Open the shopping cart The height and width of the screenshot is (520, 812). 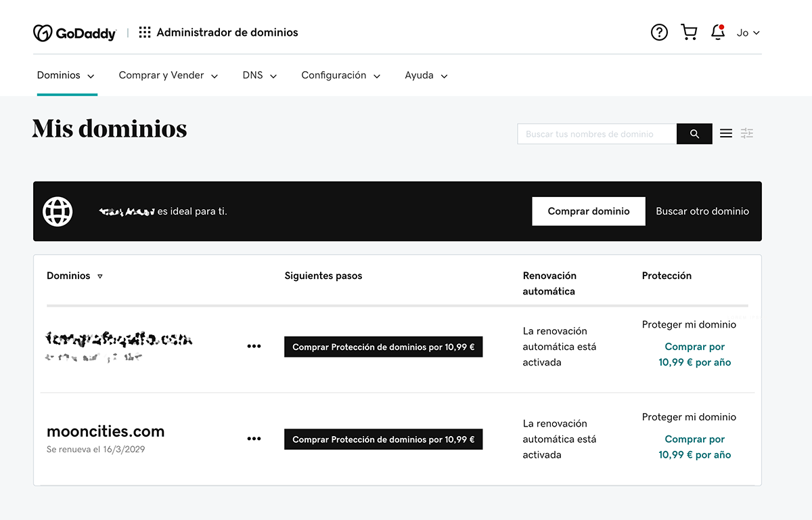point(689,32)
